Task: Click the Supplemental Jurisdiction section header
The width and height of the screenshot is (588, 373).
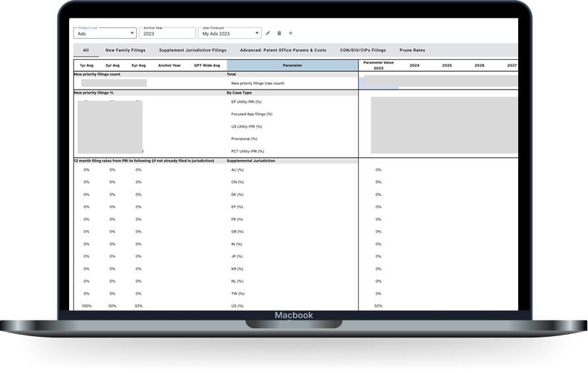Action: (x=251, y=161)
